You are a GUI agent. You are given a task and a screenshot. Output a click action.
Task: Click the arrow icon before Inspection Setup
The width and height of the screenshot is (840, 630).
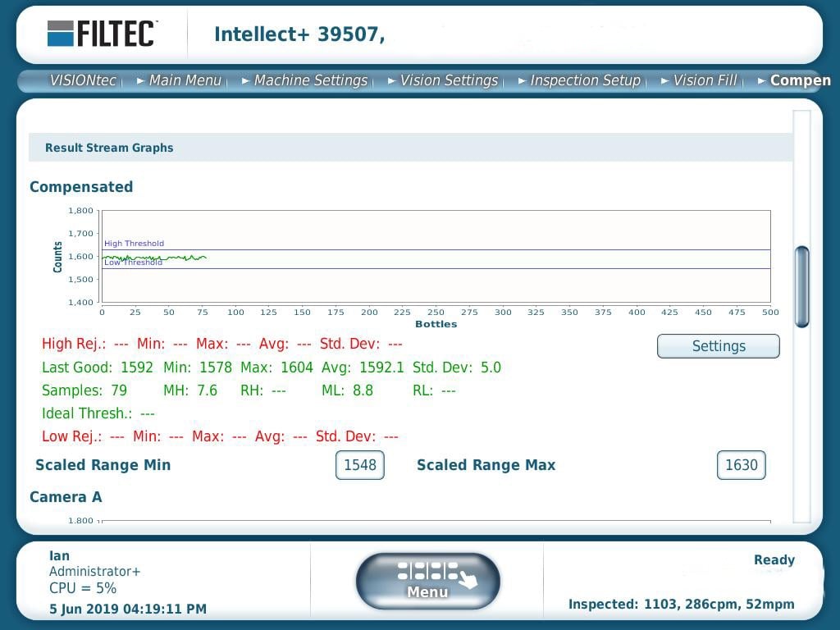pos(521,80)
